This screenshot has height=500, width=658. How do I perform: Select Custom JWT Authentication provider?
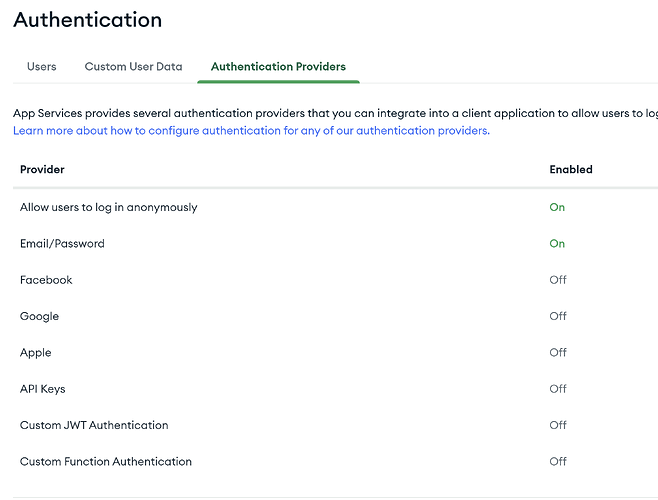pyautogui.click(x=94, y=426)
